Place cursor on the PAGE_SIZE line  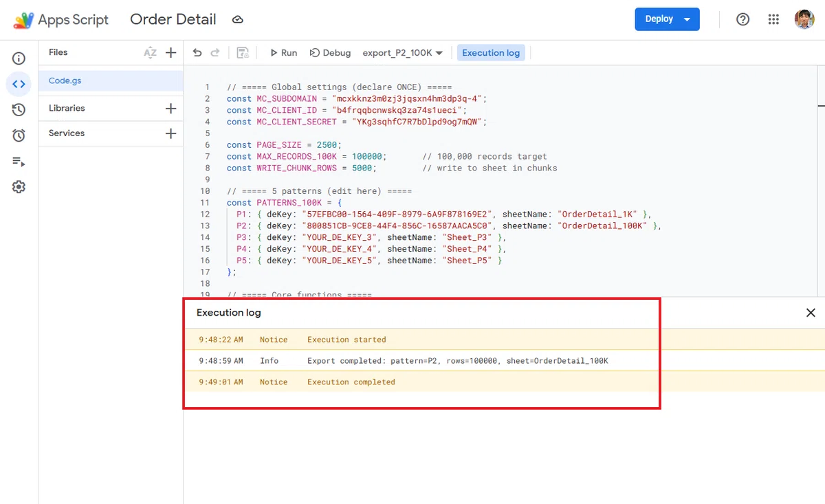click(x=284, y=145)
